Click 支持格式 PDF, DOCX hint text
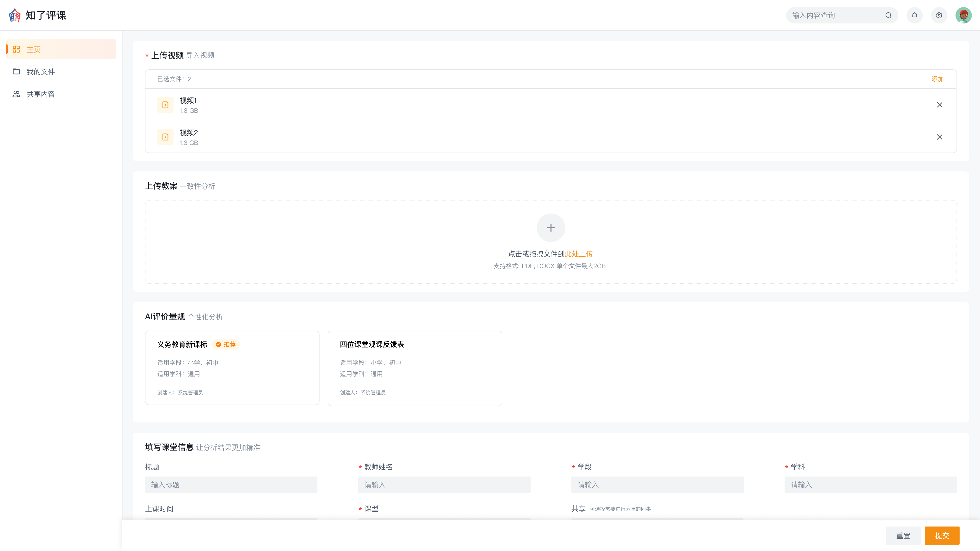This screenshot has width=980, height=551. point(549,266)
